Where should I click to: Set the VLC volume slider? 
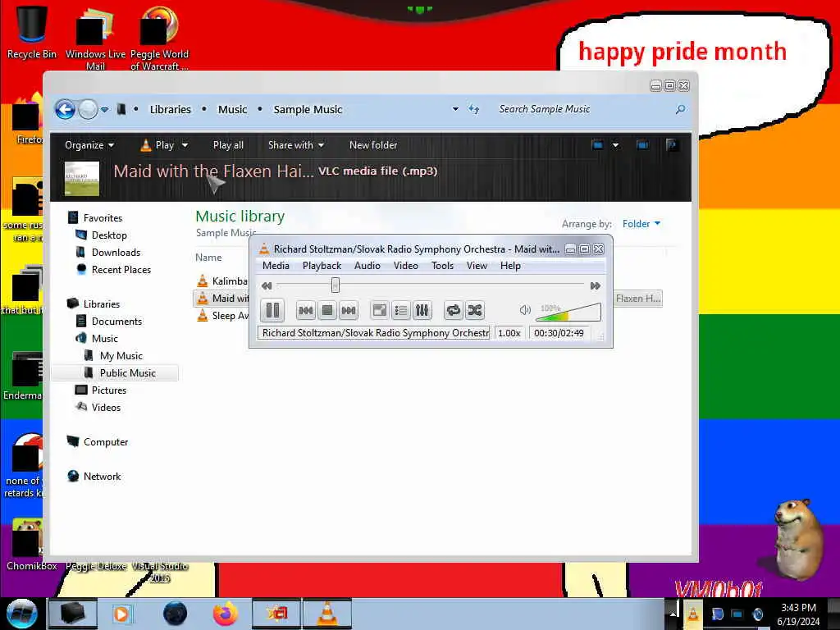point(568,312)
